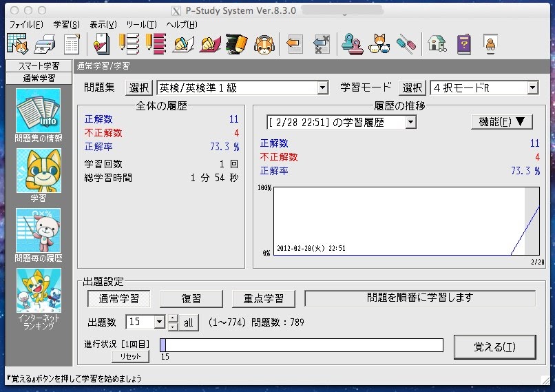
Task: Increase 出題数 with stepper up arrow
Action: [x=173, y=318]
